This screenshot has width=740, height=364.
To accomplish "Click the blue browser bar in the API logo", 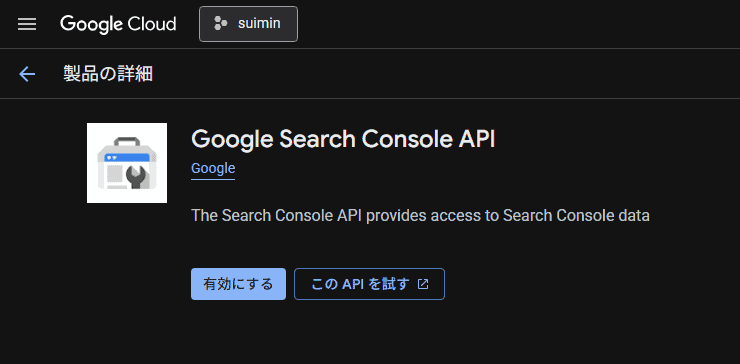I will pyautogui.click(x=128, y=157).
